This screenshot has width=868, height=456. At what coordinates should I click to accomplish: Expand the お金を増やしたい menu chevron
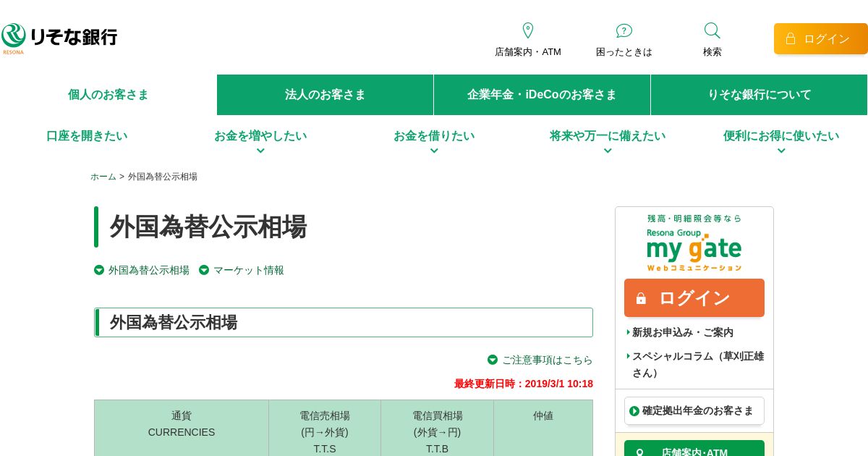(260, 151)
